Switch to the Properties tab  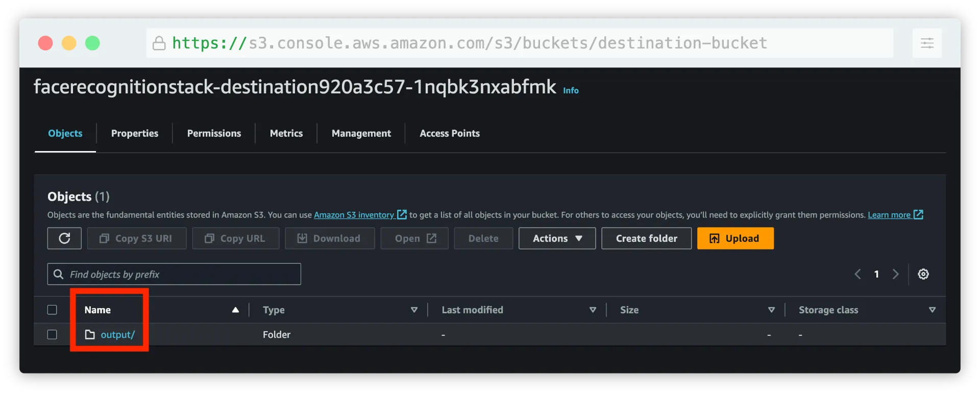point(135,133)
